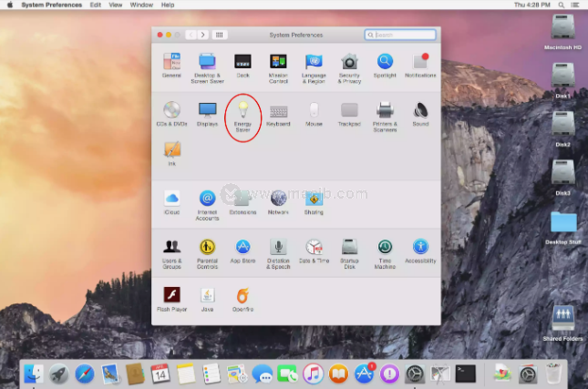Screen dimensions: 588x389
Task: Select the Disk3 desktop drive
Action: point(562,178)
